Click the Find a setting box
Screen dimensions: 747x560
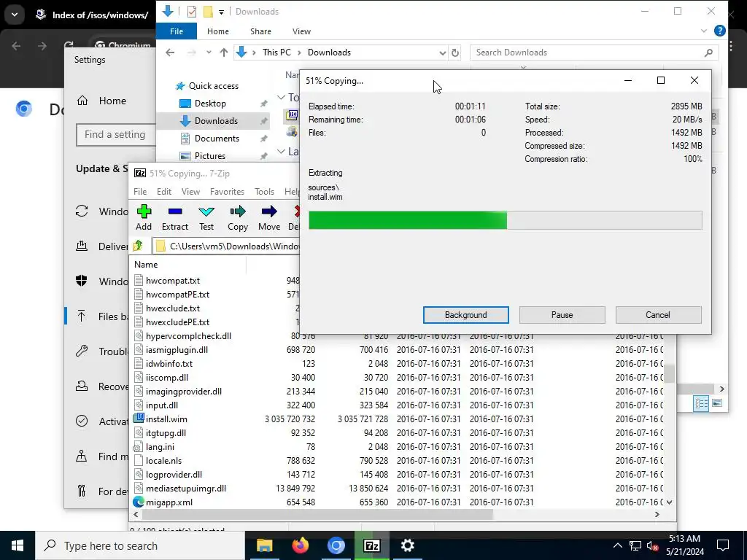[116, 135]
